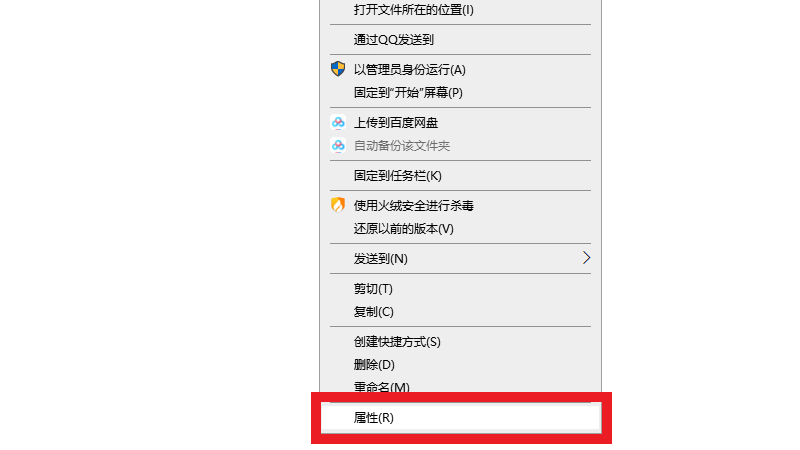Screen dimensions: 800x450
Task: Run the file via 以管理员身份运行(A)
Action: [x=460, y=69]
